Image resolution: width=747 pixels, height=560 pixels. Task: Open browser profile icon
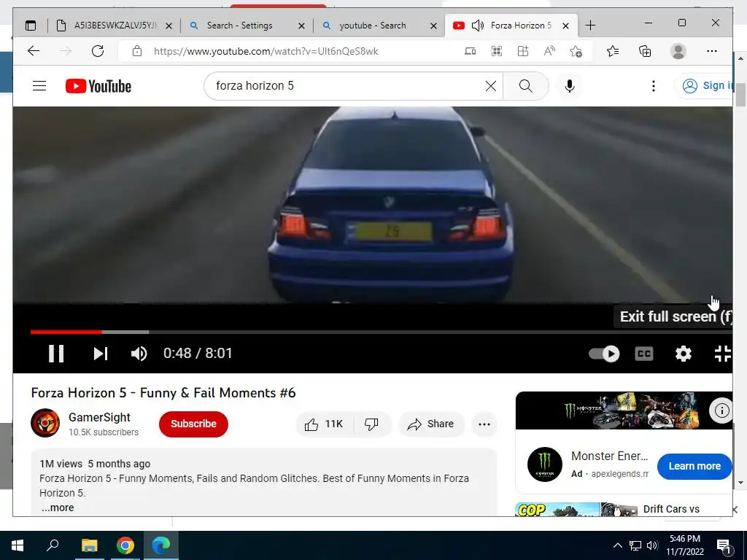[x=678, y=51]
